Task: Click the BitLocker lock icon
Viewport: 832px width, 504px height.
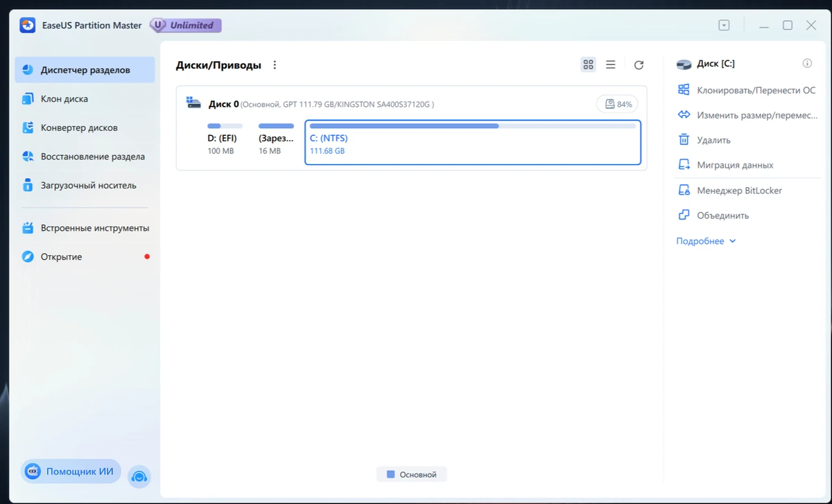Action: [x=684, y=191]
